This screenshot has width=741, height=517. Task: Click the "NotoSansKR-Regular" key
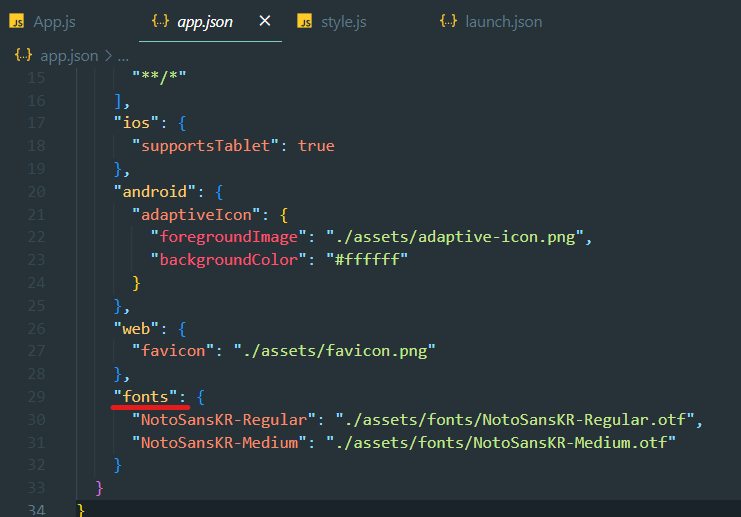point(224,419)
